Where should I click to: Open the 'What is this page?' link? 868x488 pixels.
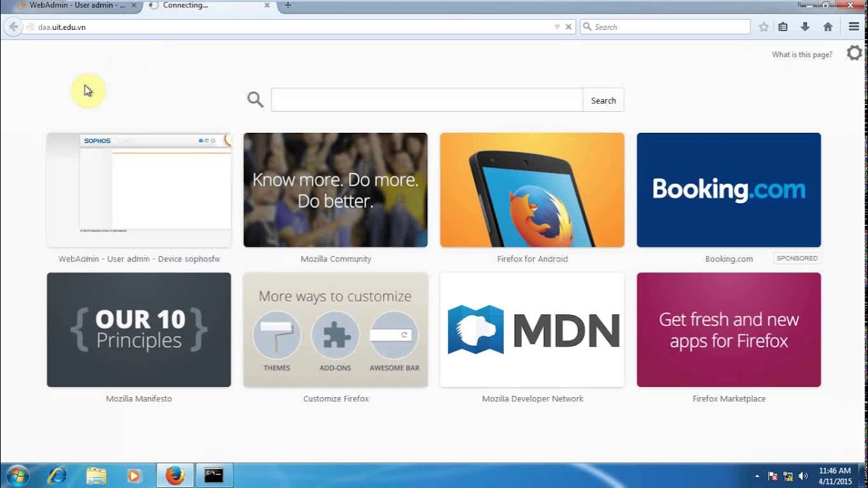802,54
